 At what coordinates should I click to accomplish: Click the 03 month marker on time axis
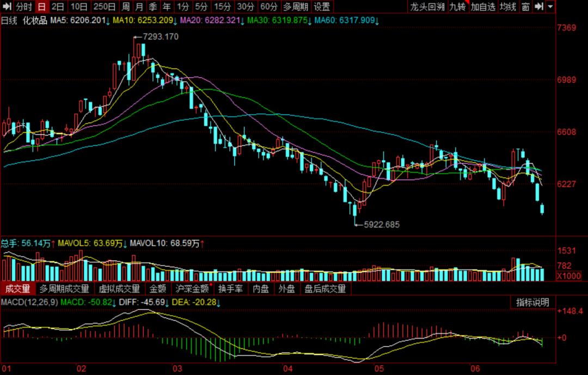[177, 368]
